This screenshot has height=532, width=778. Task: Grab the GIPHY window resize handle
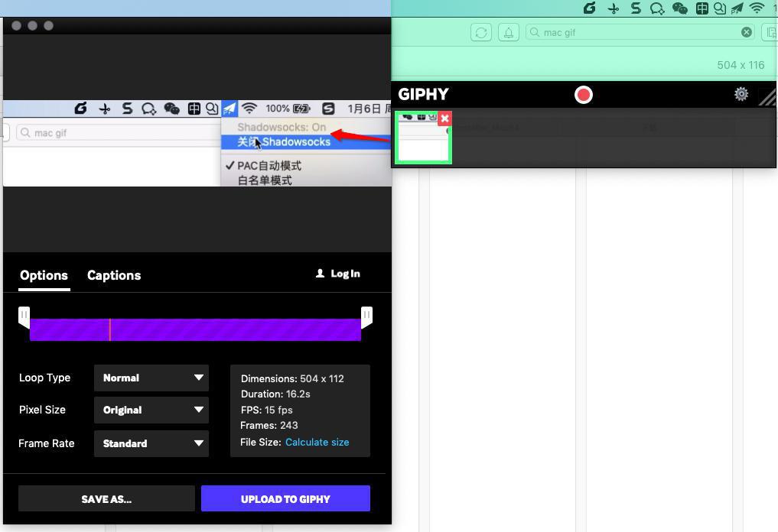tap(767, 97)
